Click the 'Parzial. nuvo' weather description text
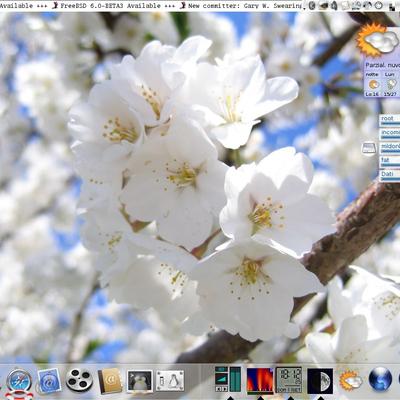Image resolution: width=400 pixels, height=400 pixels. [x=382, y=65]
